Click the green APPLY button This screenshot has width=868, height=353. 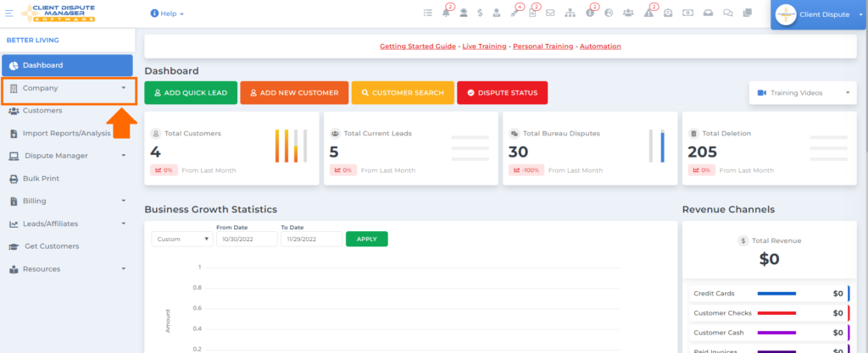click(x=367, y=240)
